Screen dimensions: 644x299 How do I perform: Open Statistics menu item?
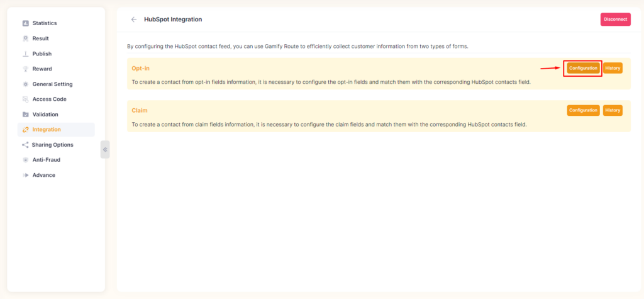(x=56, y=23)
